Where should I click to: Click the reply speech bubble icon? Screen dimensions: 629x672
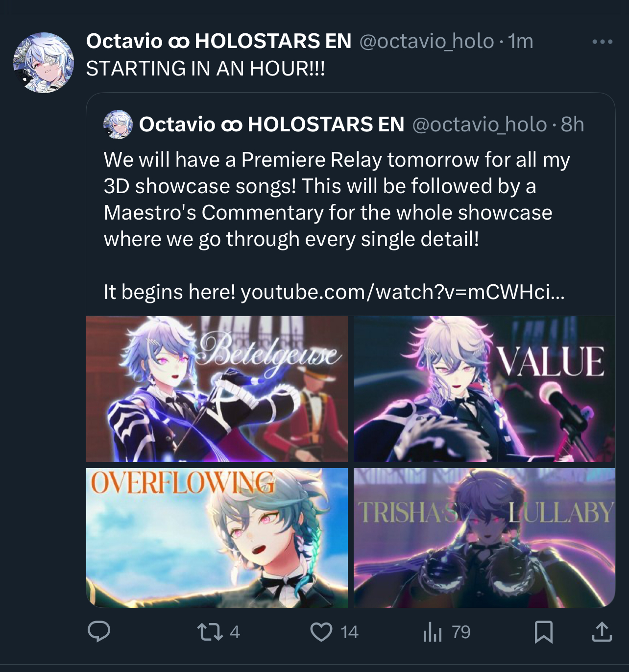pyautogui.click(x=99, y=632)
